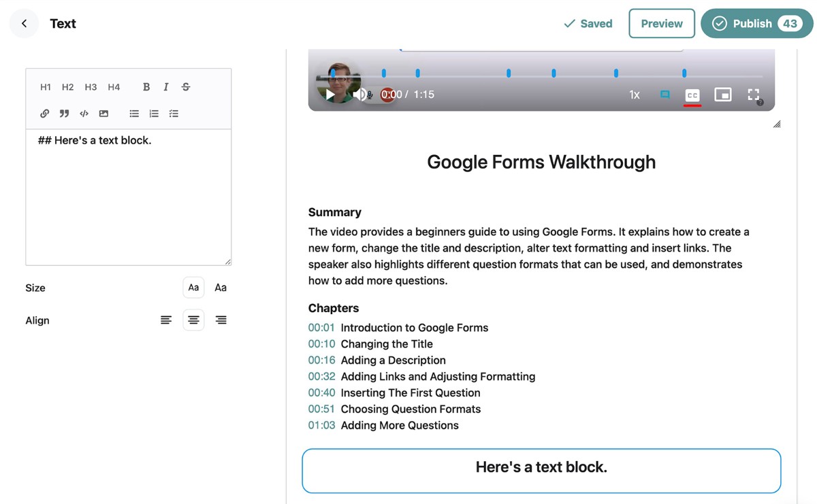Toggle closed captions (CC)
This screenshot has height=504, width=817.
[x=692, y=95]
